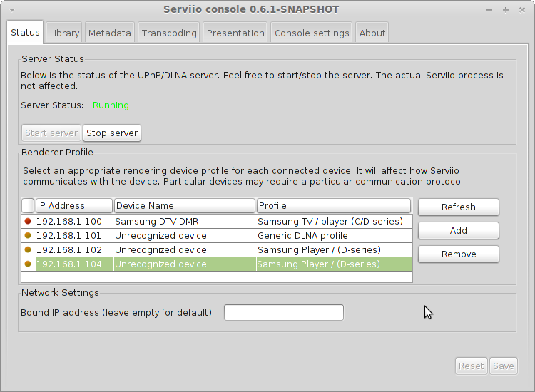Select IP cell 192.168.1.102
This screenshot has height=392, width=535.
click(x=74, y=250)
